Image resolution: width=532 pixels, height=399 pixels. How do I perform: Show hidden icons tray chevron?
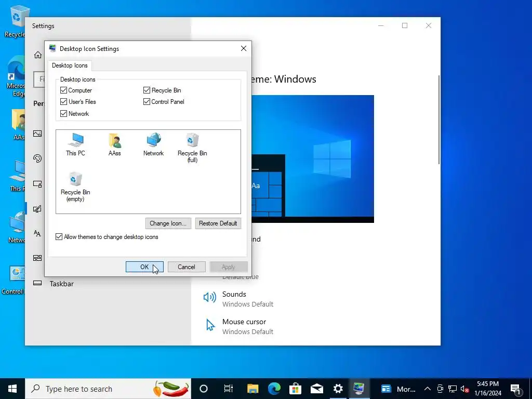pyautogui.click(x=428, y=389)
